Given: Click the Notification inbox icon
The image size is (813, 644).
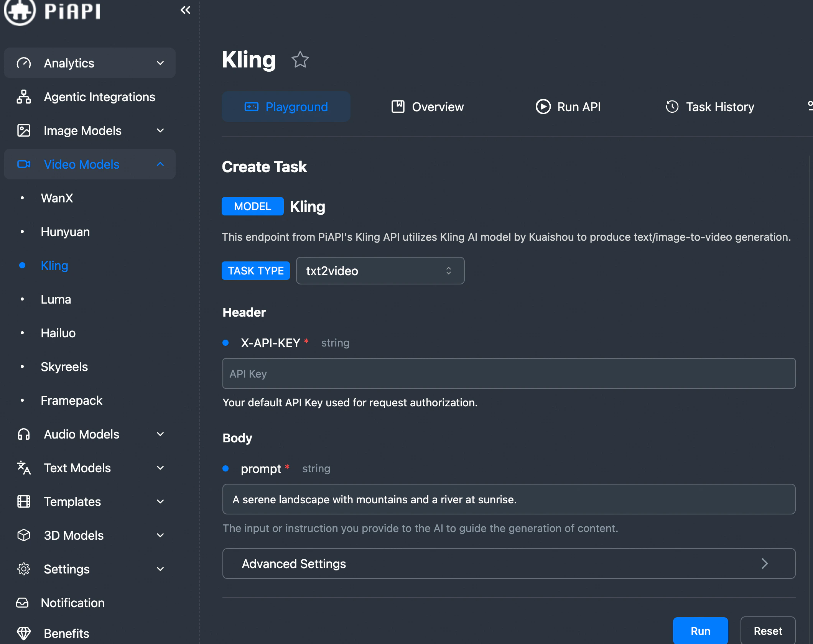Looking at the screenshot, I should pyautogui.click(x=22, y=603).
